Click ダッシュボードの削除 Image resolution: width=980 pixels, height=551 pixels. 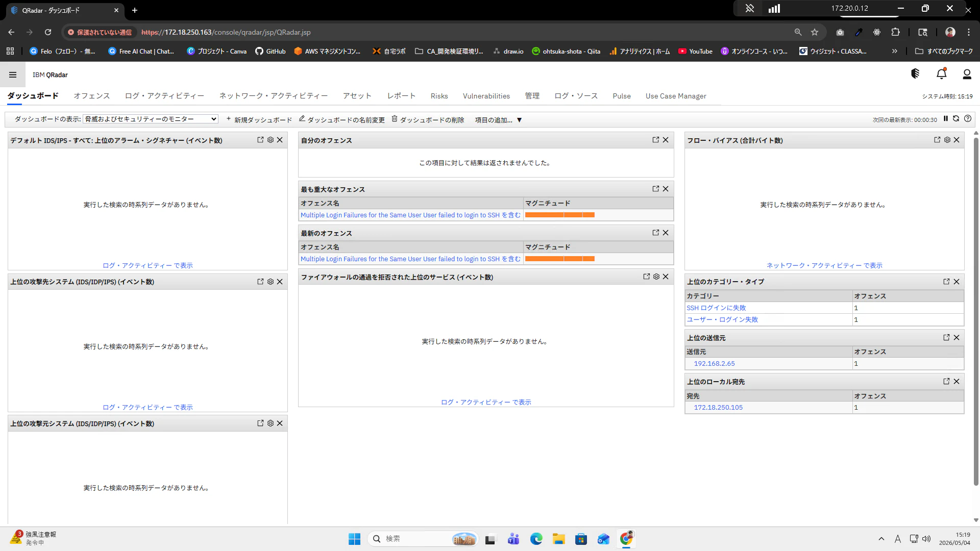[x=428, y=120]
